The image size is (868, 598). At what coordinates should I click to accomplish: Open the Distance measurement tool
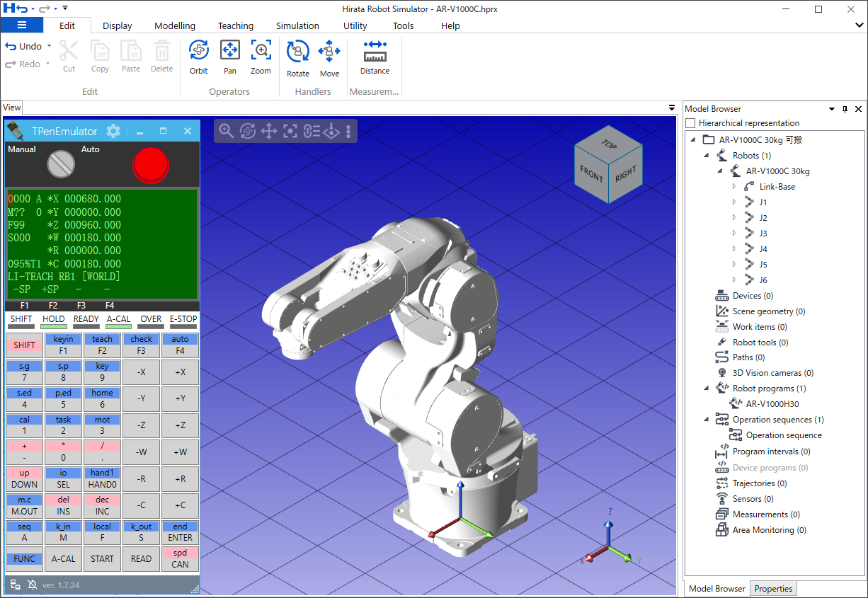pyautogui.click(x=375, y=57)
